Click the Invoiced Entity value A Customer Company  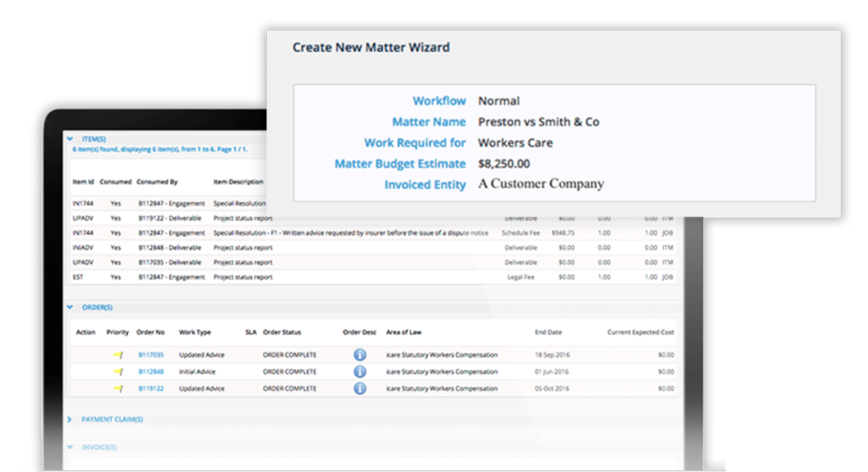[540, 183]
